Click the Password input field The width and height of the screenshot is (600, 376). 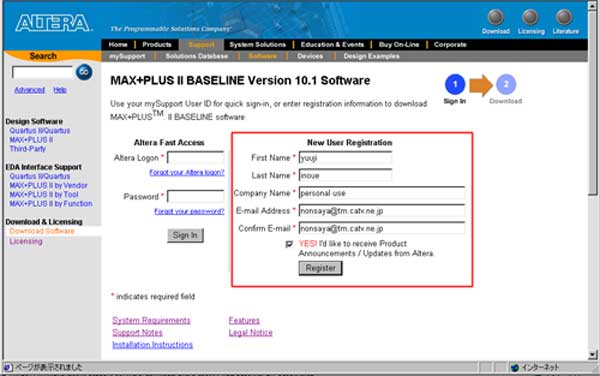(196, 197)
